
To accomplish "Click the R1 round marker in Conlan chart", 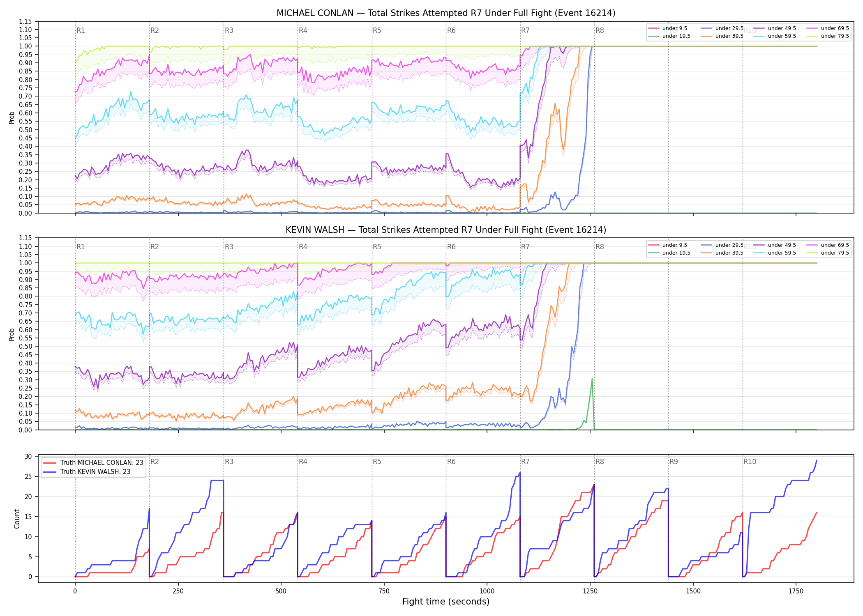I will [x=81, y=30].
